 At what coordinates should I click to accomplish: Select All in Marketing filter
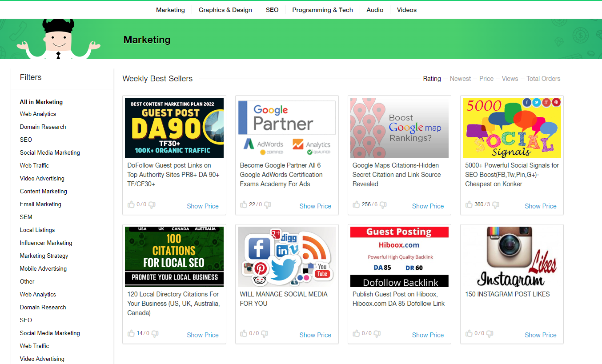click(41, 102)
